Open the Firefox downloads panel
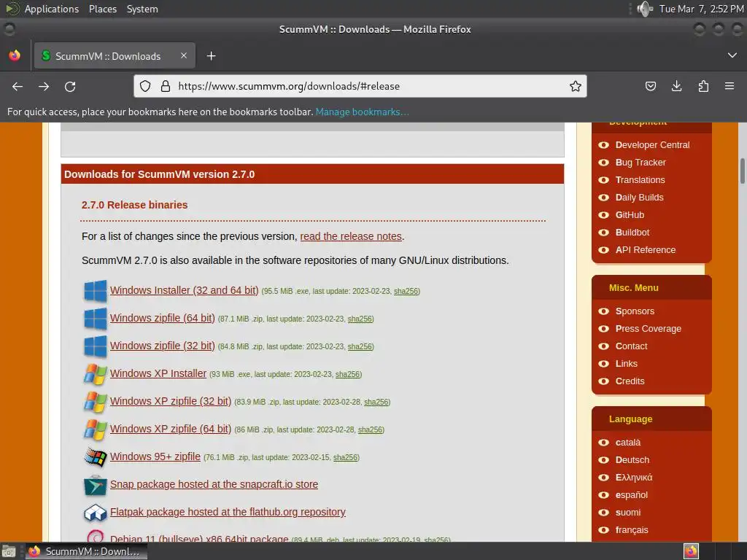This screenshot has height=560, width=747. (x=676, y=86)
